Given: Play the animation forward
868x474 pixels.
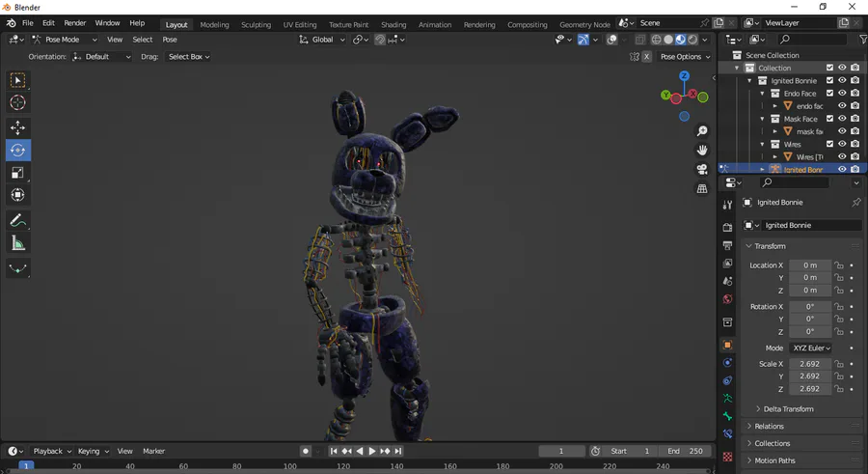Looking at the screenshot, I should [372, 451].
